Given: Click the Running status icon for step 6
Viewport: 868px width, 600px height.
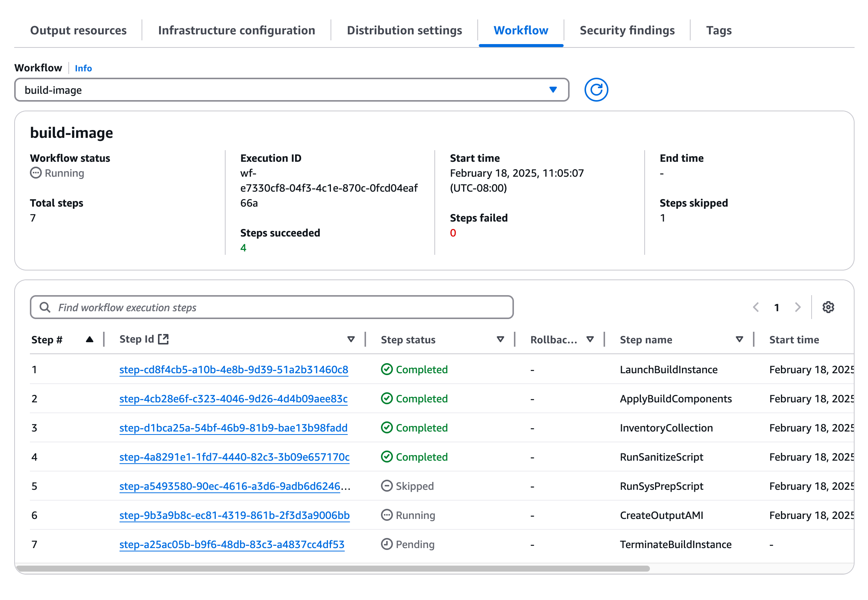Looking at the screenshot, I should coord(387,515).
